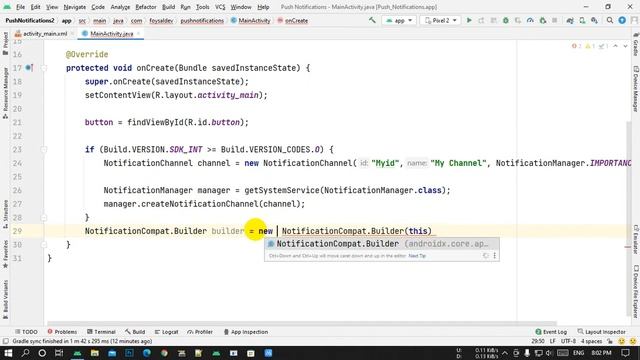Close the MainActivity.java tab
The image size is (640, 360).
139,33
